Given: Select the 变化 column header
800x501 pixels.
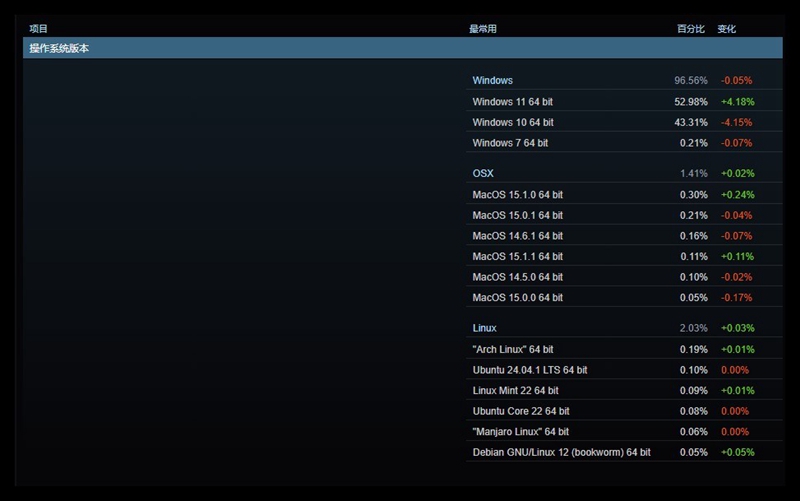Looking at the screenshot, I should (727, 29).
